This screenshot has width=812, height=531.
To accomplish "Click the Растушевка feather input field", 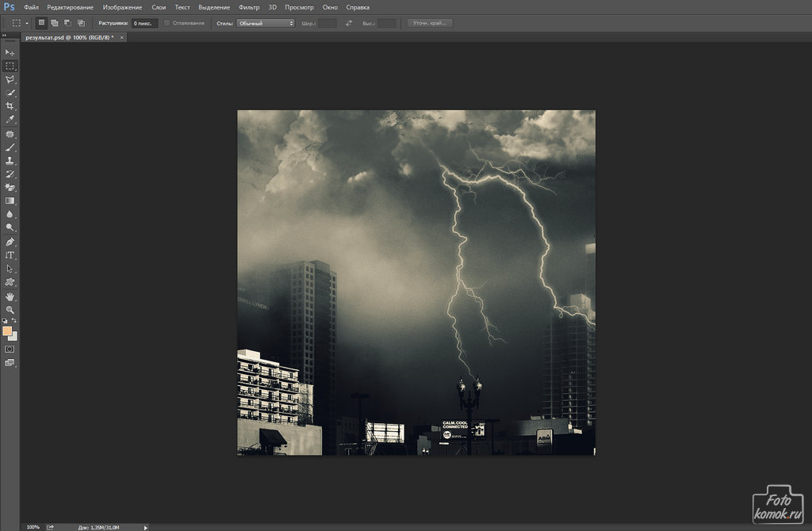I will 144,23.
